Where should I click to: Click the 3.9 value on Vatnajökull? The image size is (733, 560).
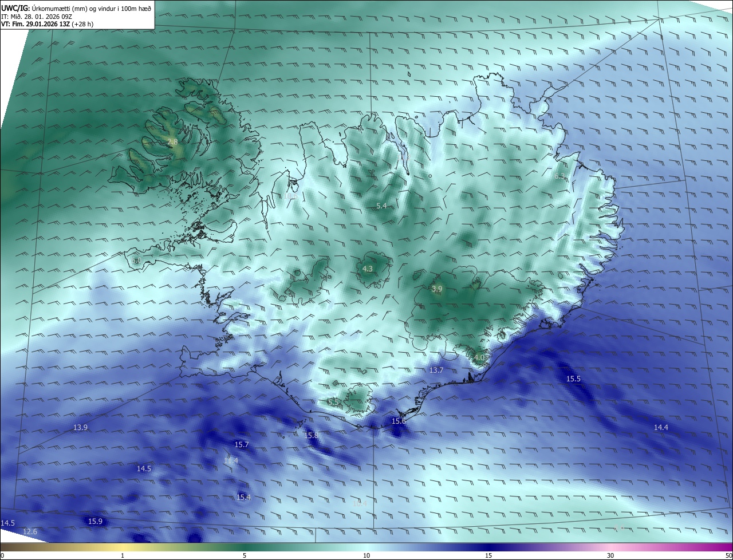pos(437,289)
